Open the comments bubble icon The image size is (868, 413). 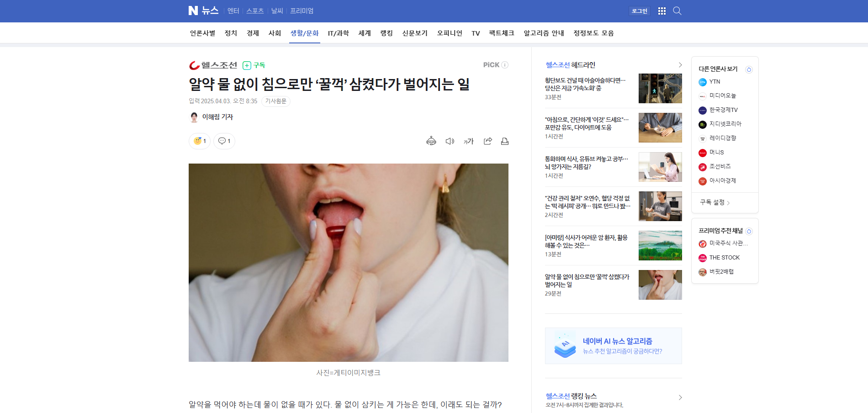click(224, 141)
